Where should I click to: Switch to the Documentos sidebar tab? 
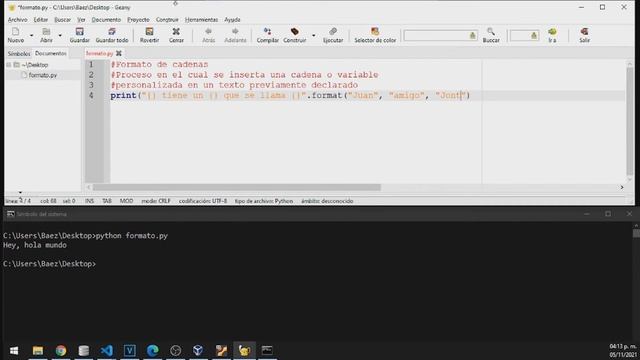(51, 53)
